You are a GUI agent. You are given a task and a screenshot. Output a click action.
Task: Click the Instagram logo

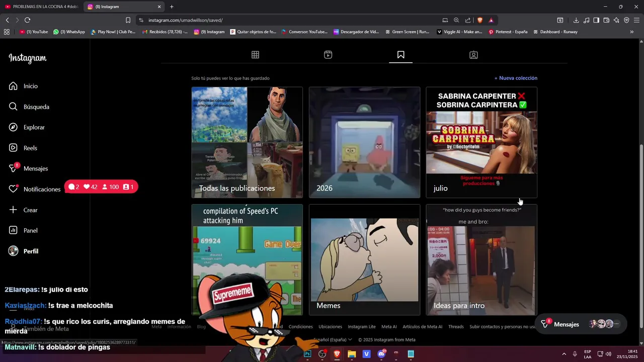(27, 58)
